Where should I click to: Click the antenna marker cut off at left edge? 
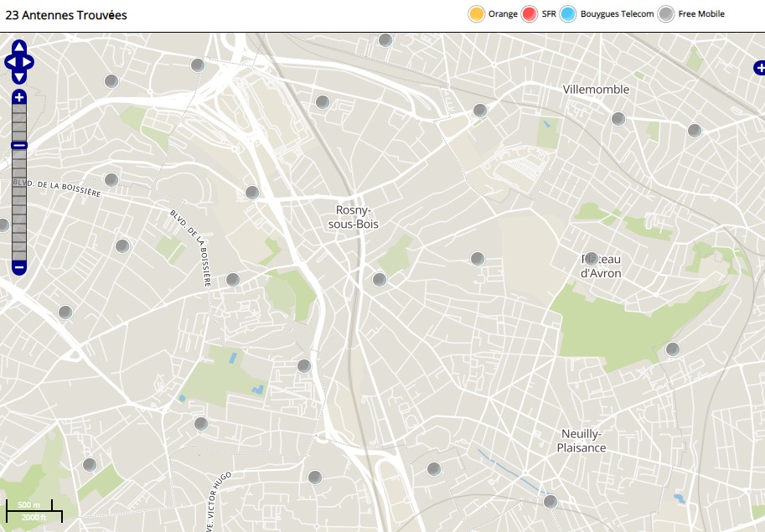pyautogui.click(x=3, y=225)
